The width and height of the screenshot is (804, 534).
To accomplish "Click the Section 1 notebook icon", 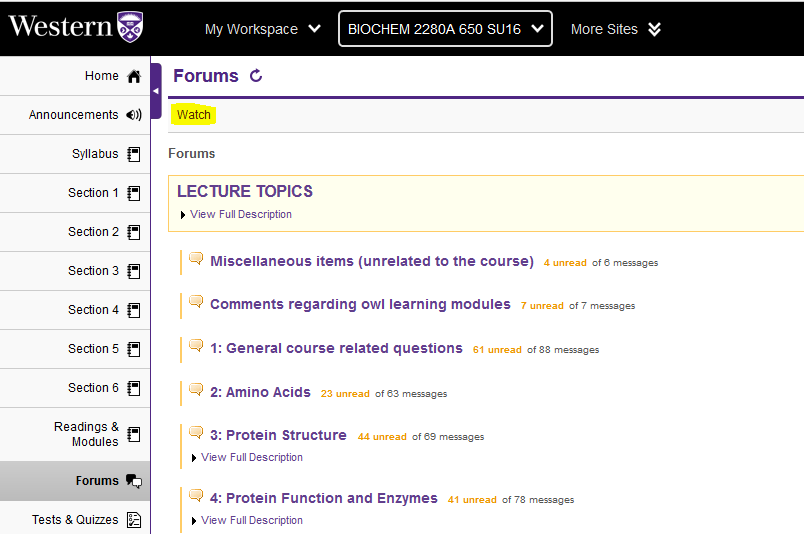I will click(134, 193).
